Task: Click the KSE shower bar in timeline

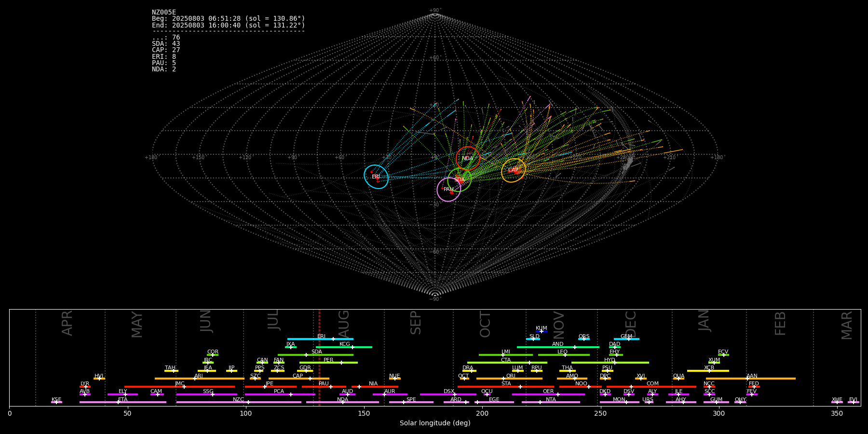Action: pyautogui.click(x=56, y=402)
